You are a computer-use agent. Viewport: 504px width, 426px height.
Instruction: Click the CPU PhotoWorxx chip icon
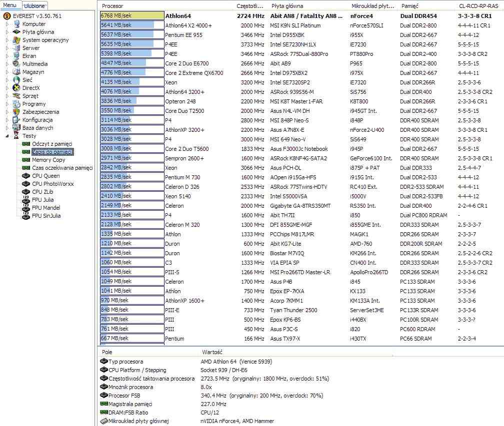26,184
